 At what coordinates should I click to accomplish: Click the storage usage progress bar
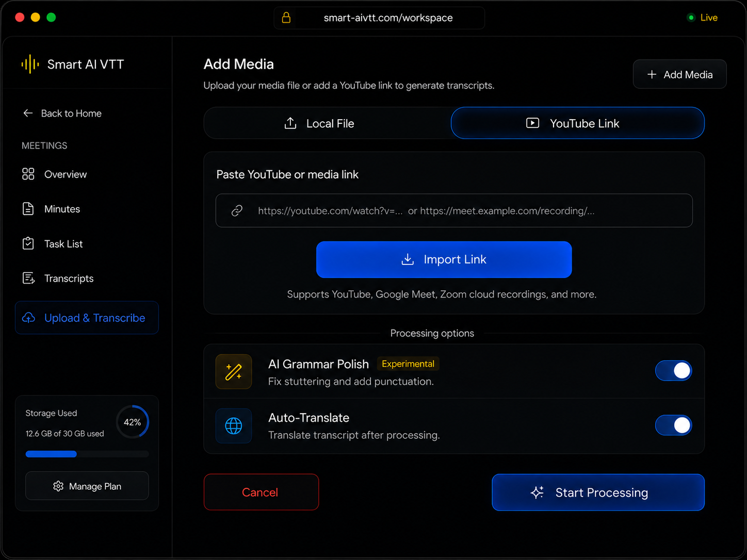tap(87, 454)
